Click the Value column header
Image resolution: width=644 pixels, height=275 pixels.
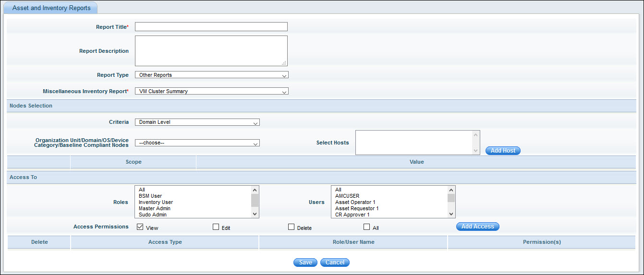tap(416, 162)
